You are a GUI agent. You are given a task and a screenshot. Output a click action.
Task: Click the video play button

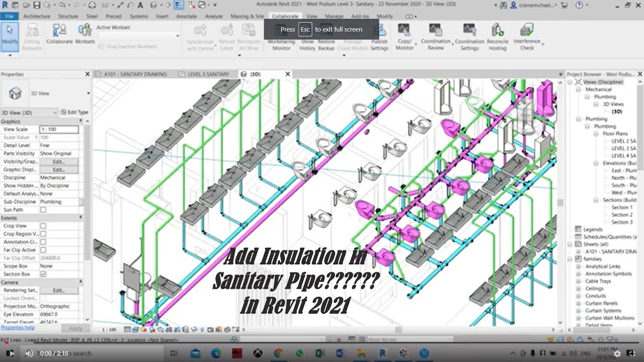pos(11,353)
